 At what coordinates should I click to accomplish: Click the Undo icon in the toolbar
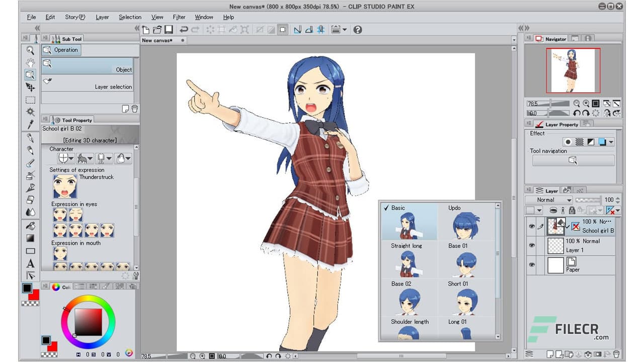pyautogui.click(x=185, y=30)
